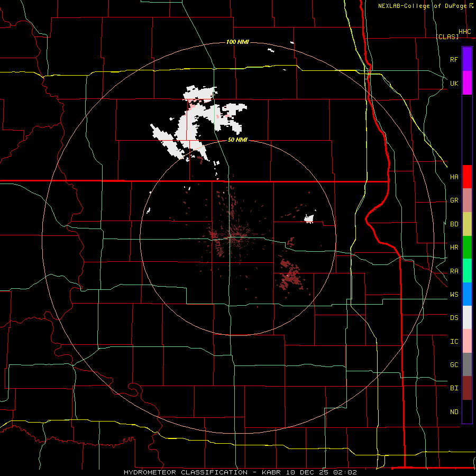Select the BD yellow legend swatch
The width and height of the screenshot is (476, 476).
[x=467, y=224]
